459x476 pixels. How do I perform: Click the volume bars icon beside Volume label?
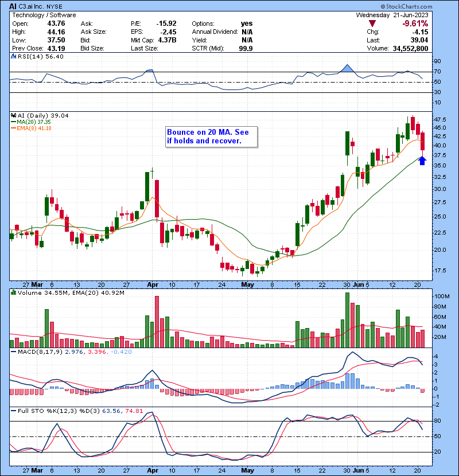click(x=13, y=292)
